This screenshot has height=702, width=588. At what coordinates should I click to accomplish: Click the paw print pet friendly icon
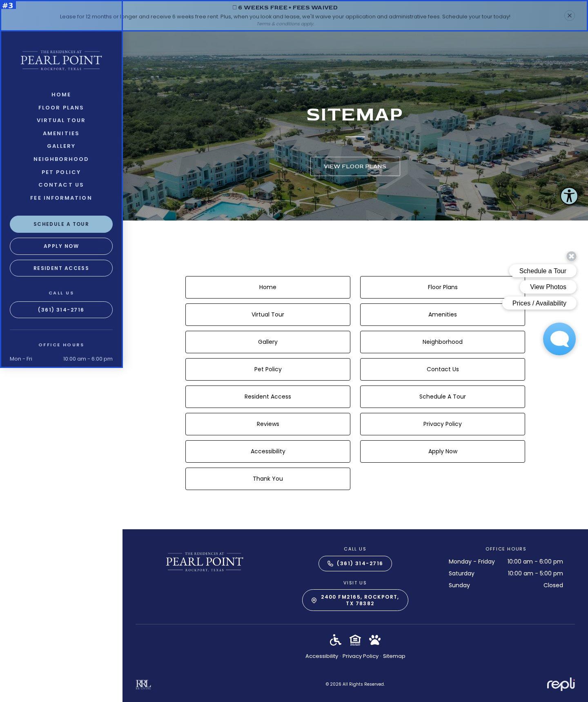tap(374, 640)
